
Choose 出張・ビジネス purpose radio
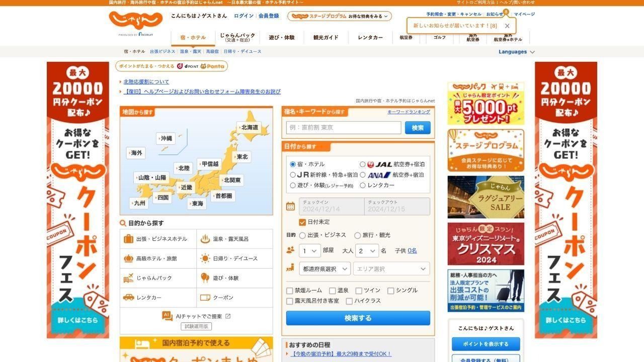[x=302, y=235]
